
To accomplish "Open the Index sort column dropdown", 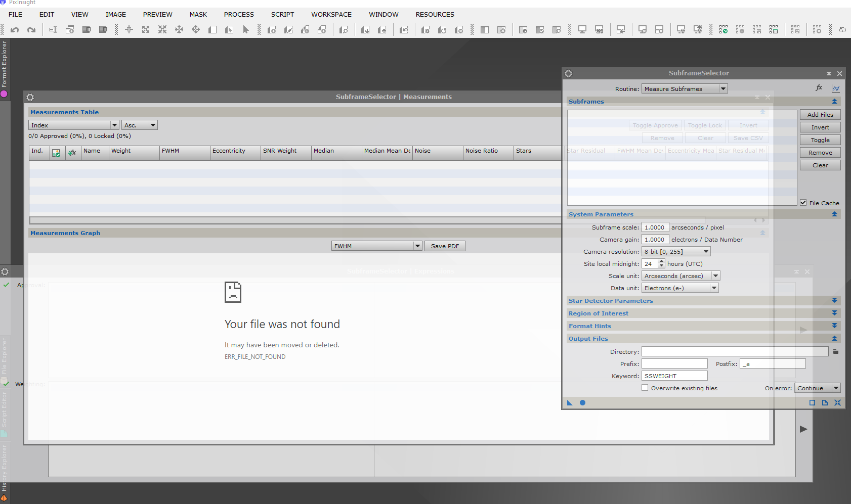I will pyautogui.click(x=74, y=125).
